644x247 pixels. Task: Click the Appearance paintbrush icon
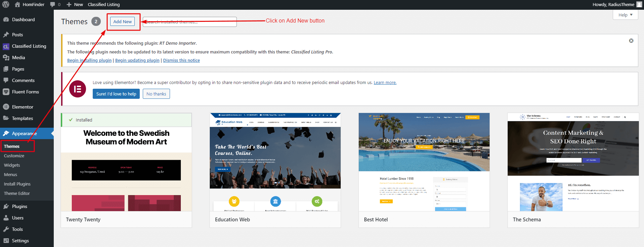[6, 133]
